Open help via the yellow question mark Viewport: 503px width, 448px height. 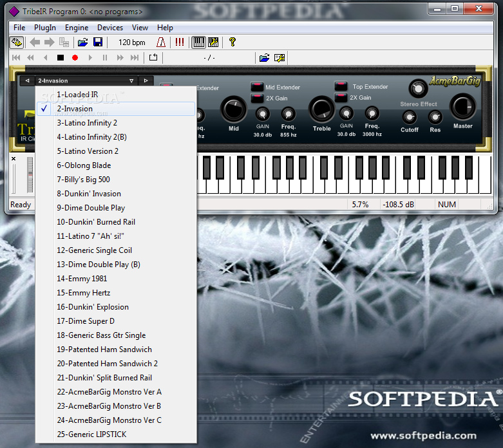[x=233, y=42]
